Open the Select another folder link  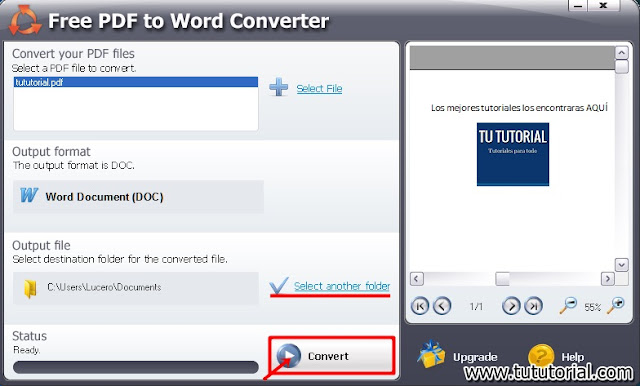coord(342,286)
